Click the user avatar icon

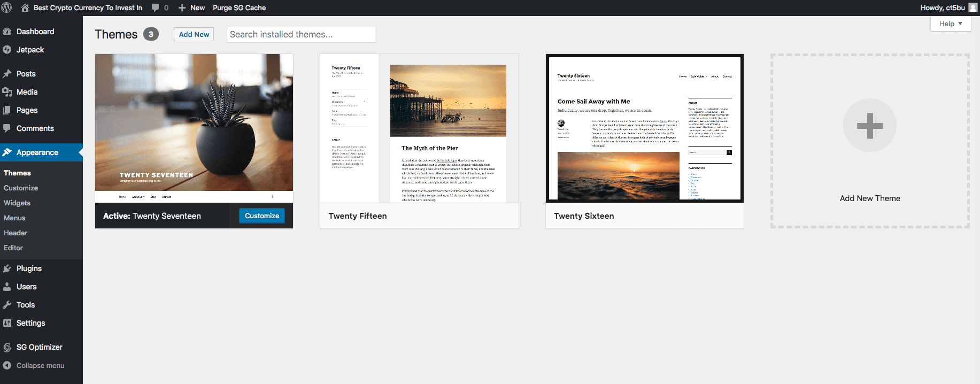[x=973, y=7]
